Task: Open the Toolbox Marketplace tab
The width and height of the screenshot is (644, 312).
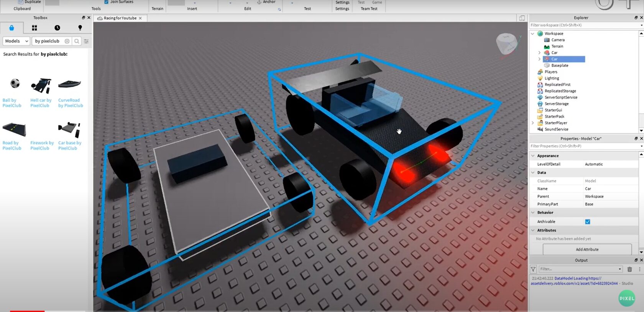Action: pos(11,28)
